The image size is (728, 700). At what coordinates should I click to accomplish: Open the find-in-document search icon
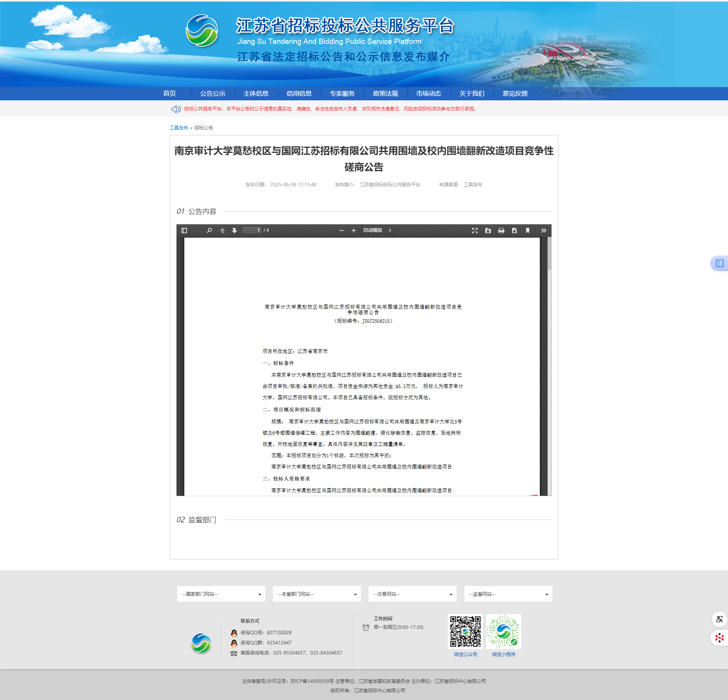[x=209, y=231]
